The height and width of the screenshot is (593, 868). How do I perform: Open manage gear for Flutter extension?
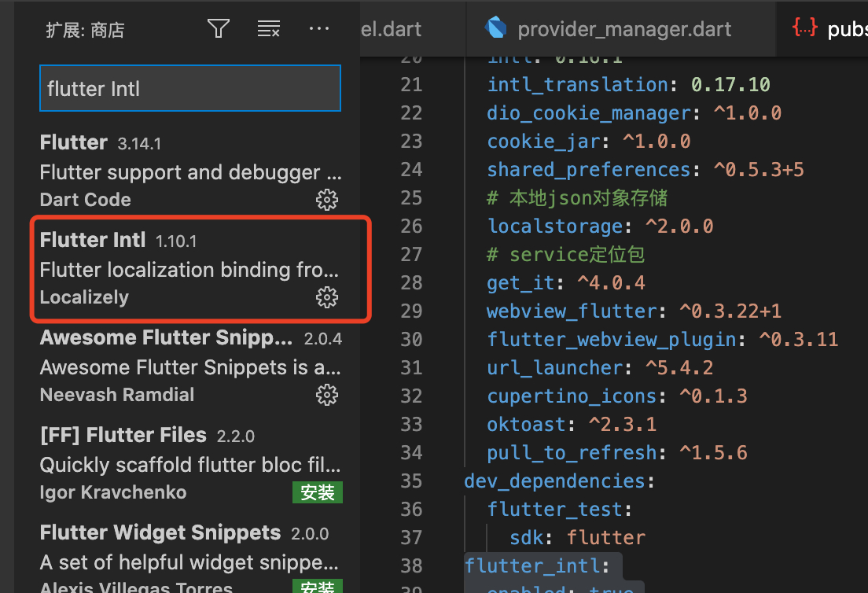[x=326, y=200]
